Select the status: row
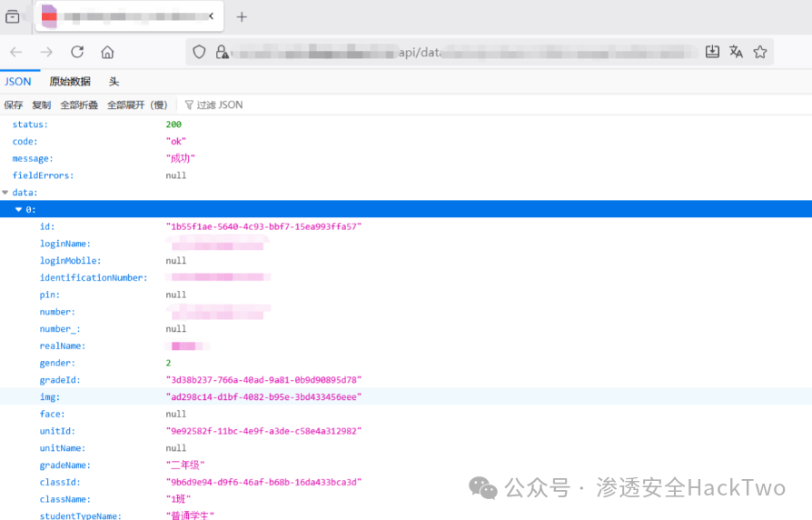Viewport: 812px width, 520px height. pyautogui.click(x=406, y=125)
